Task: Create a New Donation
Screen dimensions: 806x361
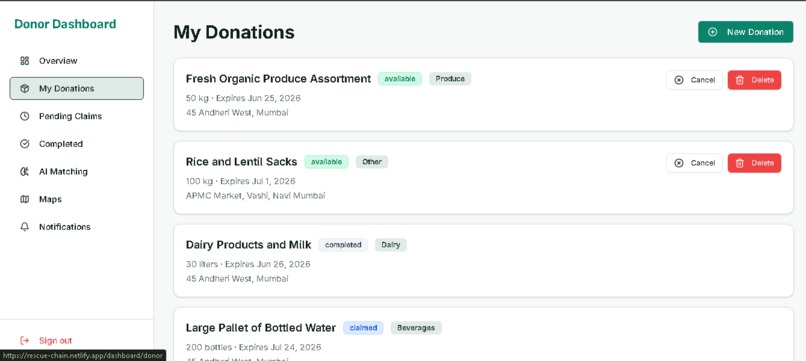Action: (745, 32)
